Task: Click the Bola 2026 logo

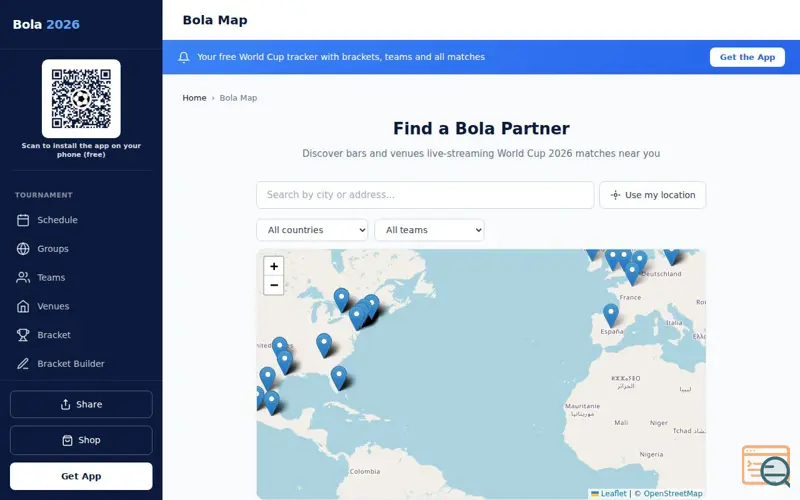Action: coord(46,24)
